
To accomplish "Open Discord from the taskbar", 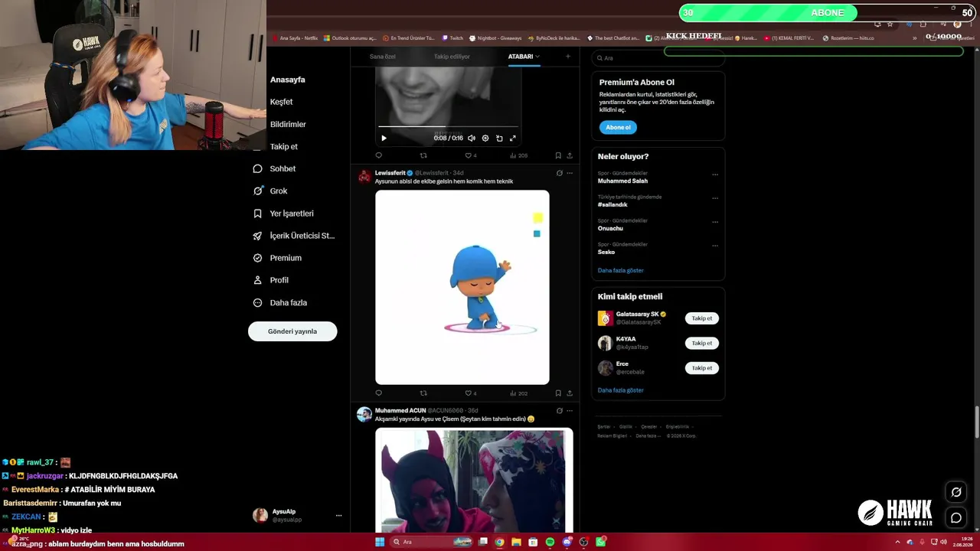I will pyautogui.click(x=567, y=542).
